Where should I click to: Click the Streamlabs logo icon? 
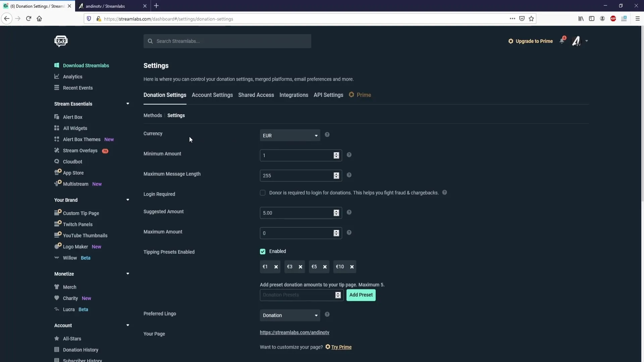(61, 41)
